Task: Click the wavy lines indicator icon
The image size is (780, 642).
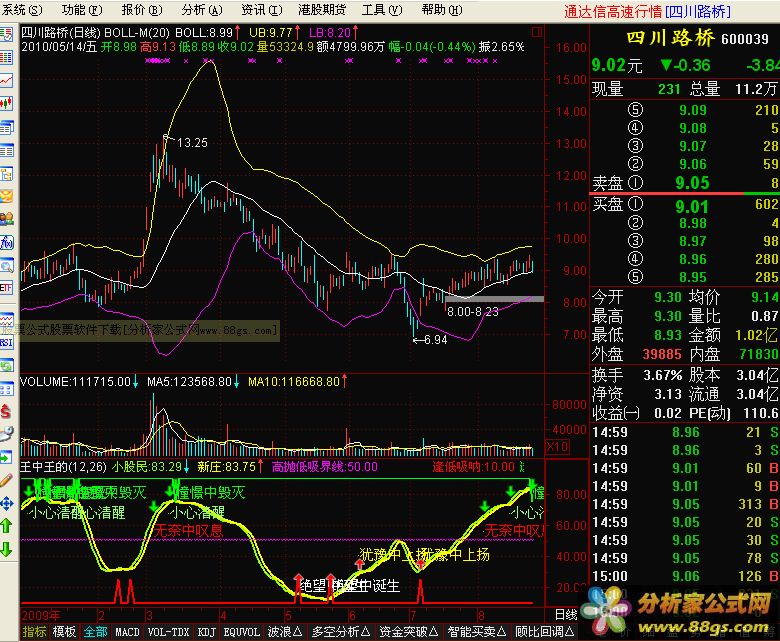Action: click(6, 320)
